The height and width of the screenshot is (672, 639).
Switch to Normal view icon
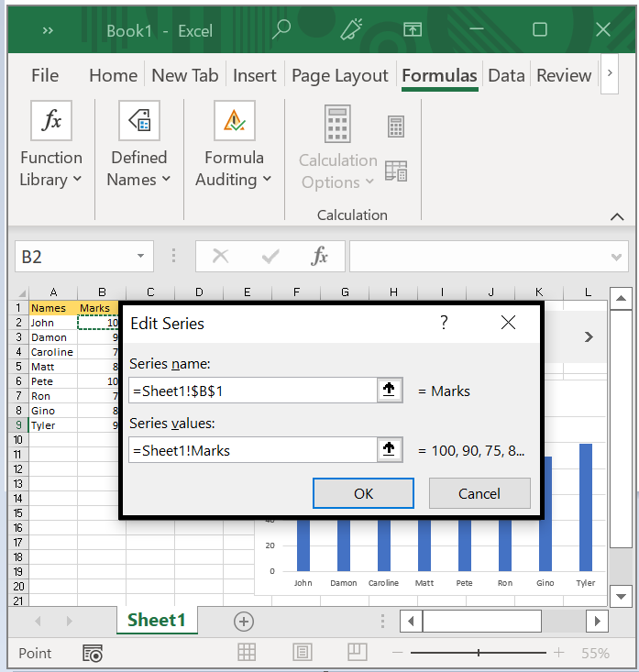(x=247, y=652)
